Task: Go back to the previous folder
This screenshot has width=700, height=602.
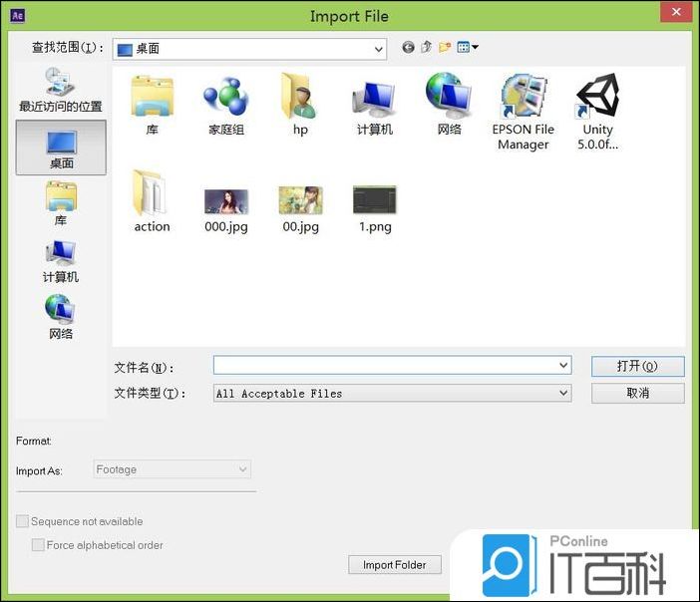Action: coord(408,47)
